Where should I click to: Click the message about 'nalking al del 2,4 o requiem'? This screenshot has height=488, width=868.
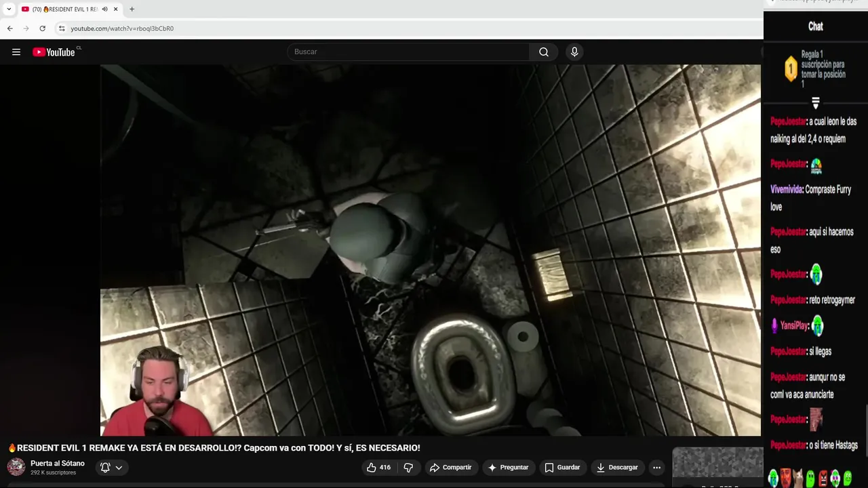pos(813,130)
